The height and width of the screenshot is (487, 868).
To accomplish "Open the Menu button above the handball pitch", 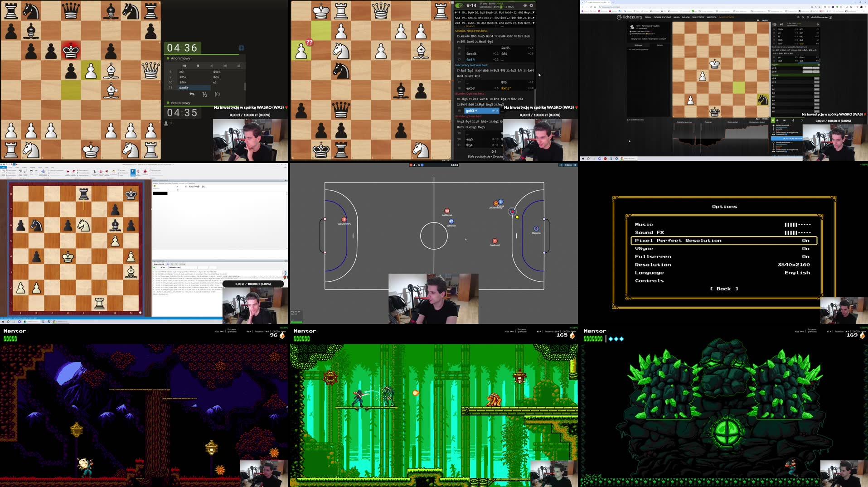I will point(568,165).
